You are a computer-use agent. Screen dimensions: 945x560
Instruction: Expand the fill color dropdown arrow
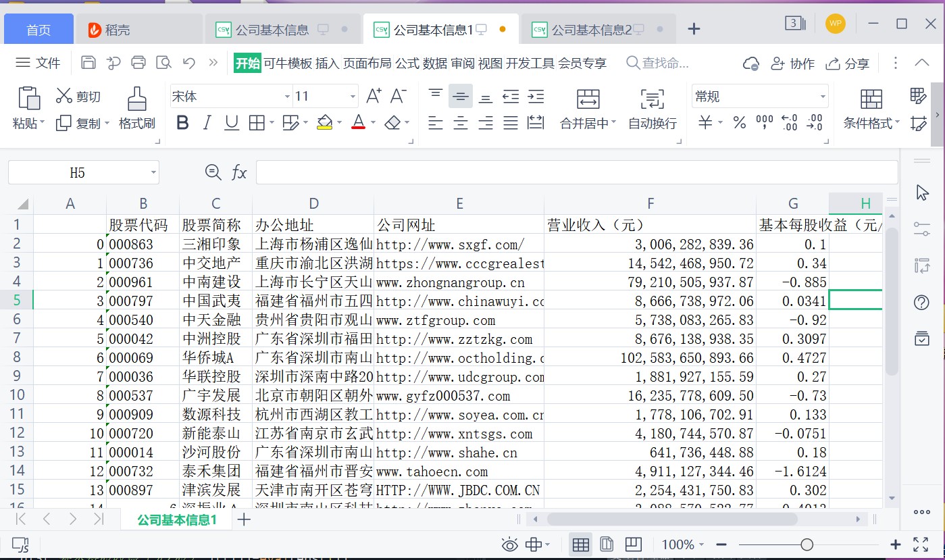(x=339, y=123)
